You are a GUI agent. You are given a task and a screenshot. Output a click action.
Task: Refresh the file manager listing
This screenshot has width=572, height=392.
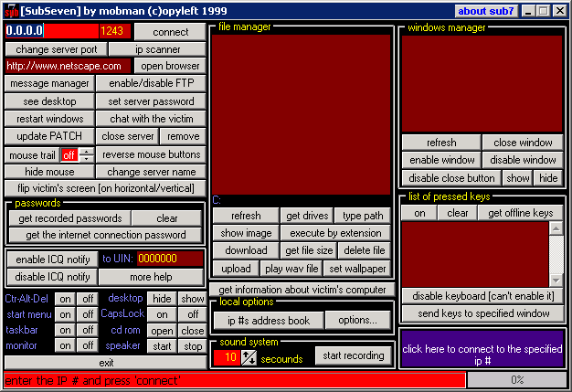coord(246,216)
